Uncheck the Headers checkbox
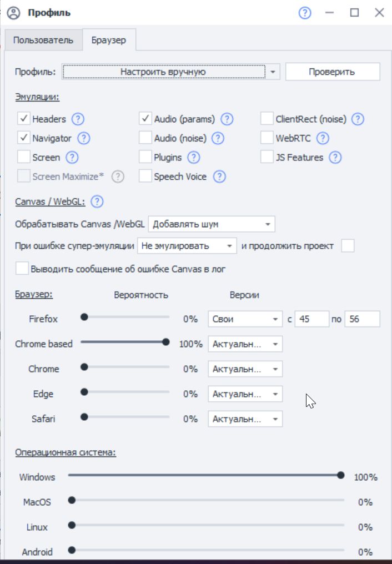The height and width of the screenshot is (564, 392). (x=23, y=119)
